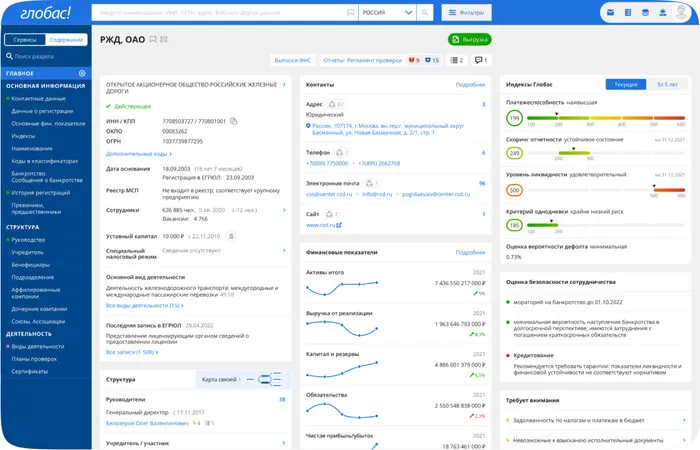Click the settings circle icon beside ГЛАВНОЕ
This screenshot has width=700, height=450.
(x=82, y=73)
